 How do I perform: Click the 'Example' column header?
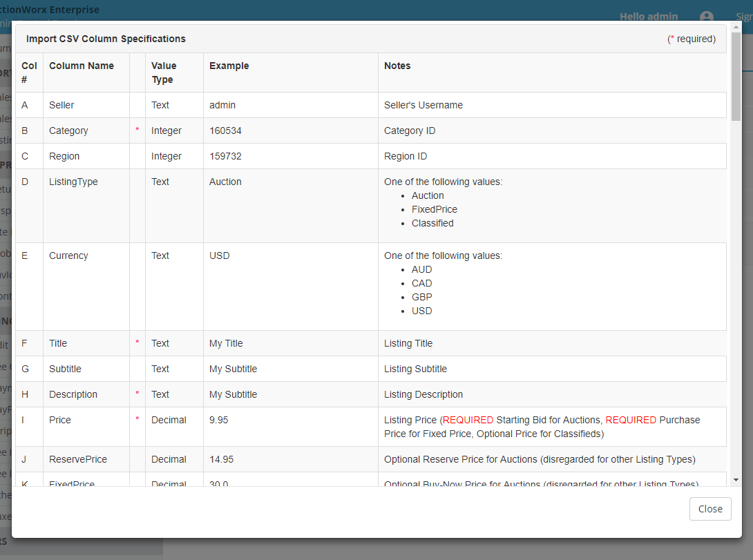[x=229, y=66]
